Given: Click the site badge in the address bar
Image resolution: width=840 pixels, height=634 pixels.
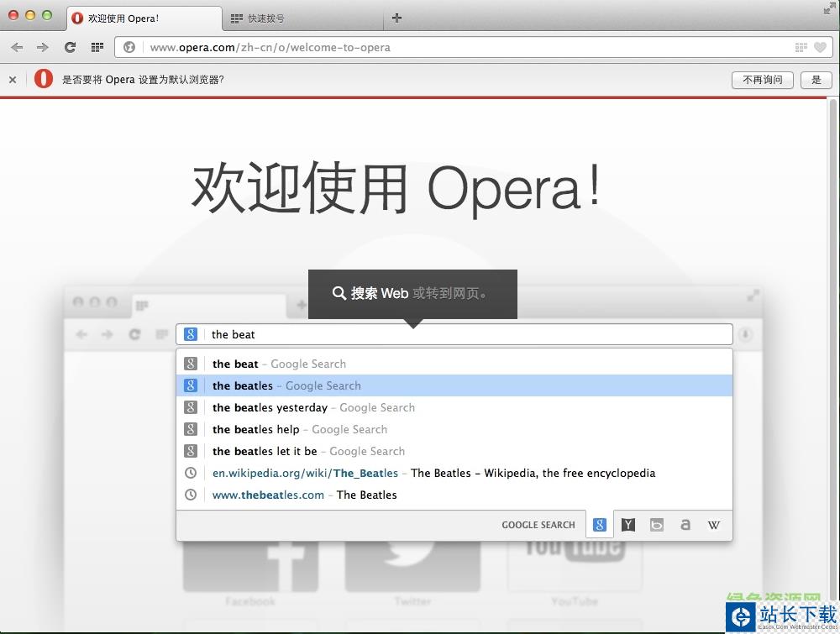Looking at the screenshot, I should [x=129, y=47].
